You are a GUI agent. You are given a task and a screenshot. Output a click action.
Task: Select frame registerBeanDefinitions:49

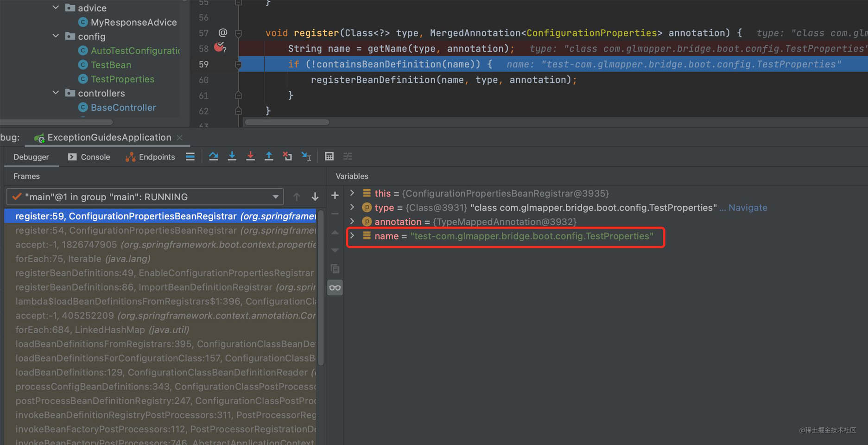160,273
